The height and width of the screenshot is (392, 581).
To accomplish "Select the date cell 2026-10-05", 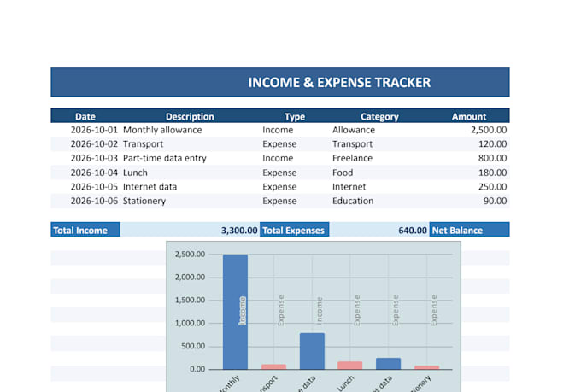I will click(94, 186).
